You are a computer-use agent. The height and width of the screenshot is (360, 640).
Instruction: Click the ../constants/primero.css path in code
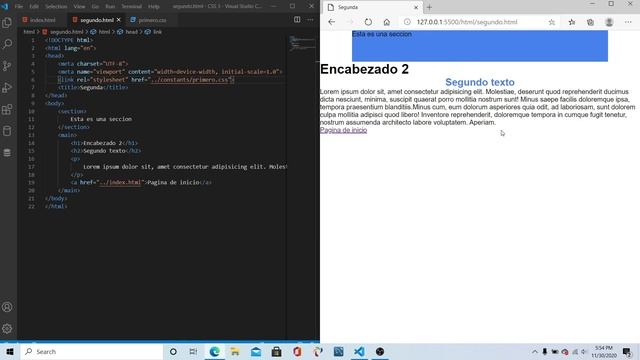point(189,80)
